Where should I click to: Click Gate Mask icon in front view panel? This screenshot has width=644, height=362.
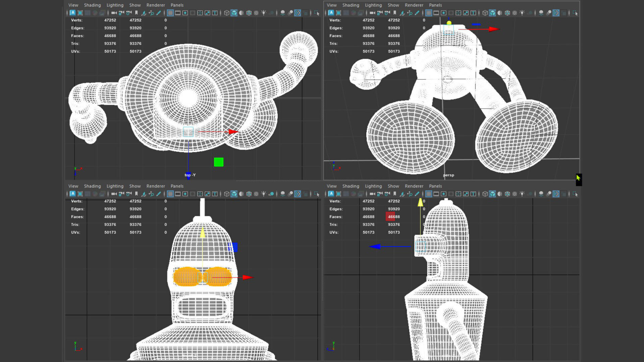click(x=193, y=194)
